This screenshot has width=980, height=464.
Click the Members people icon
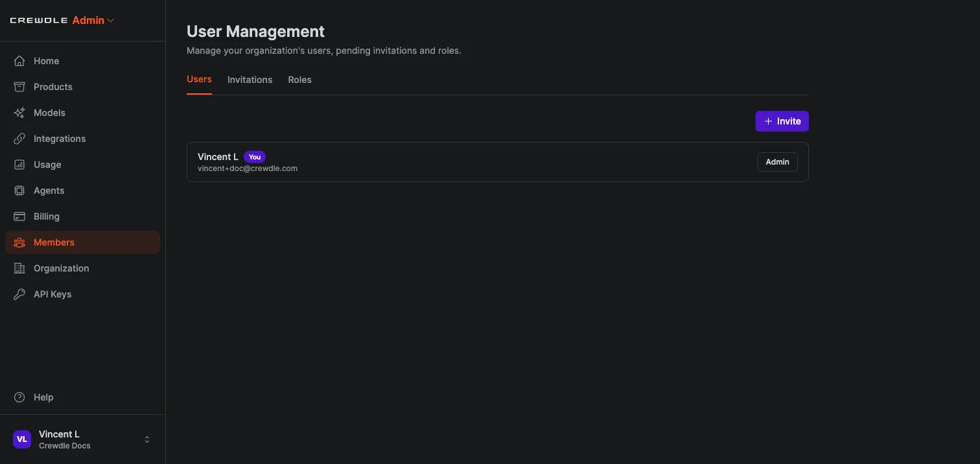19,242
